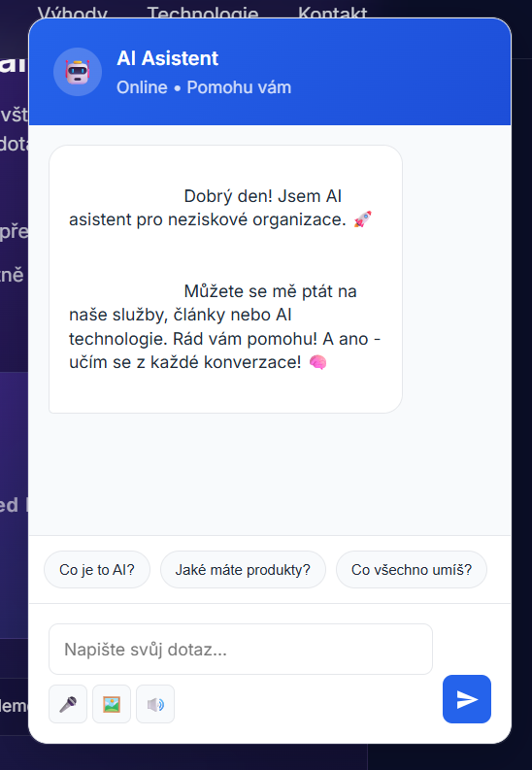Choose the "Jaké máte produkty?" suggestion
The image size is (532, 770).
tap(243, 570)
